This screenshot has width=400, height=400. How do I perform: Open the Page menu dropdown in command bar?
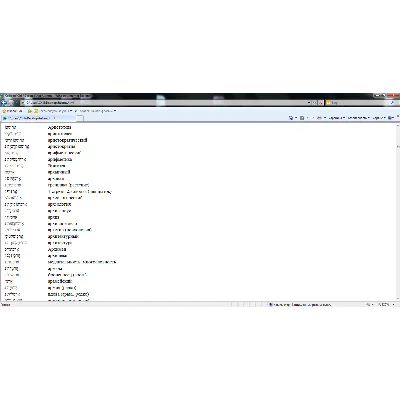pos(337,118)
